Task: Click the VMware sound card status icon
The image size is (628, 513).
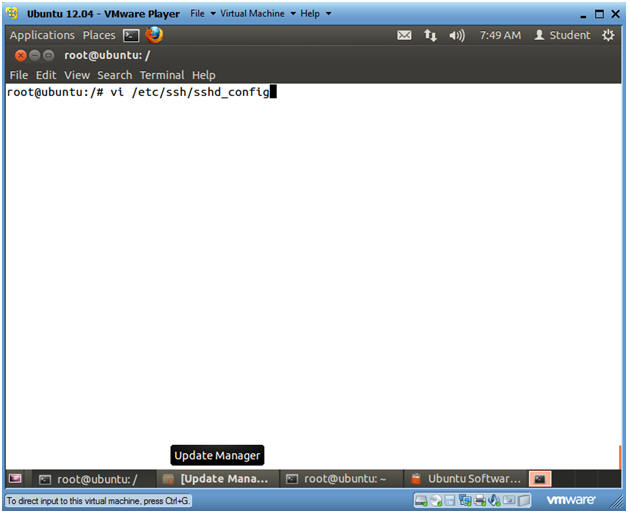Action: click(494, 500)
